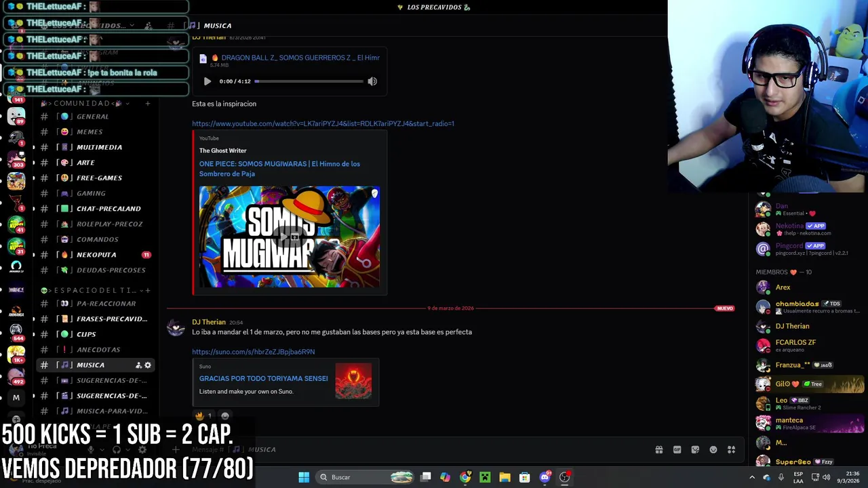Image resolution: width=868 pixels, height=488 pixels.
Task: Open Discord from the taskbar
Action: point(545,477)
